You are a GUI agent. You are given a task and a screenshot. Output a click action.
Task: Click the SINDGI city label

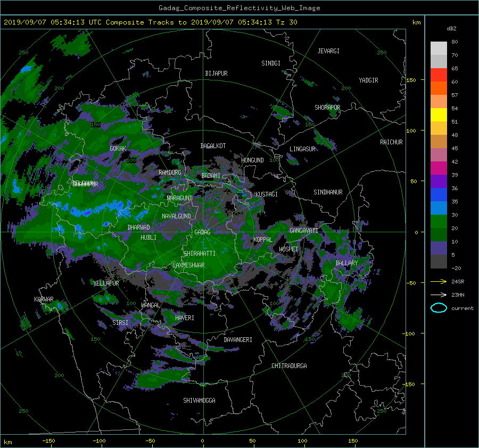(x=271, y=63)
